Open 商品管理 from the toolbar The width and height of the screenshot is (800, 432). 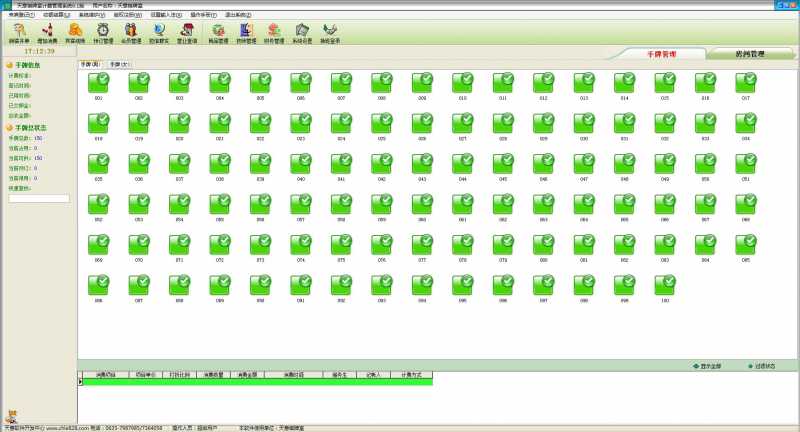tap(218, 33)
